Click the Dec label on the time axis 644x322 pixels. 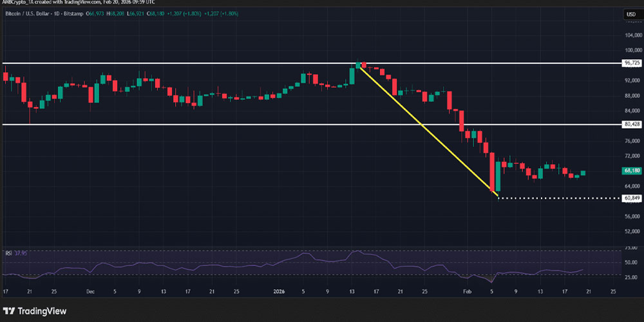click(x=90, y=291)
